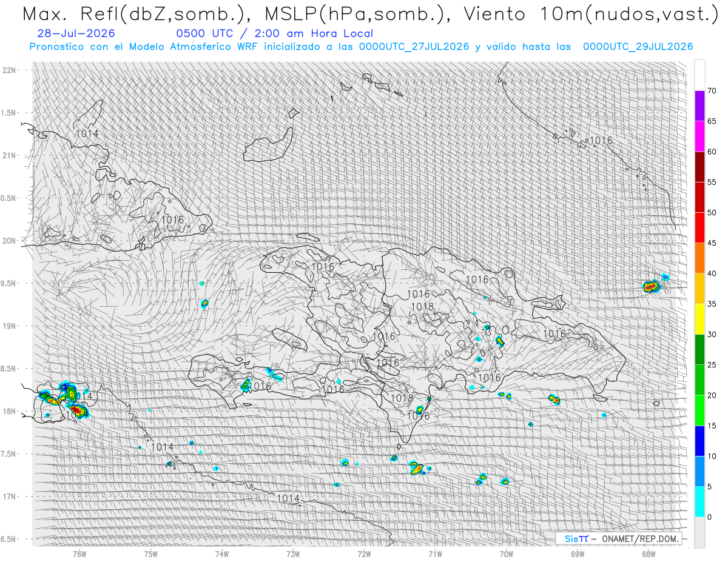Image resolution: width=728 pixels, height=562 pixels.
Task: Select the orange 40–45 dBZ swatch
Action: tap(700, 258)
